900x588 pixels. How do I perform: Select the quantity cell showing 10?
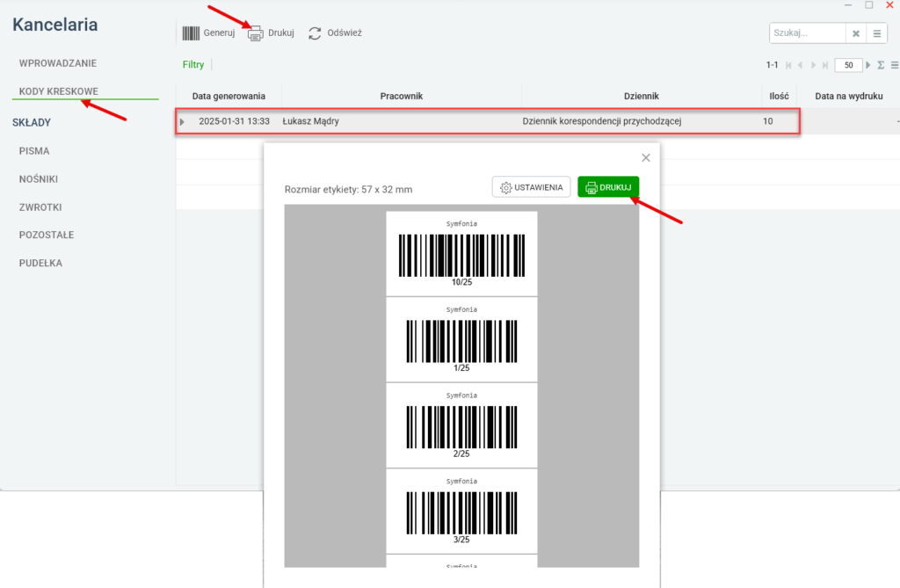pos(768,121)
